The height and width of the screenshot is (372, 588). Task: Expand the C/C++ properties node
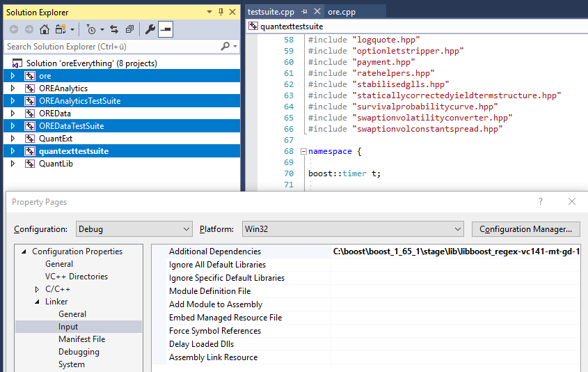pos(38,289)
